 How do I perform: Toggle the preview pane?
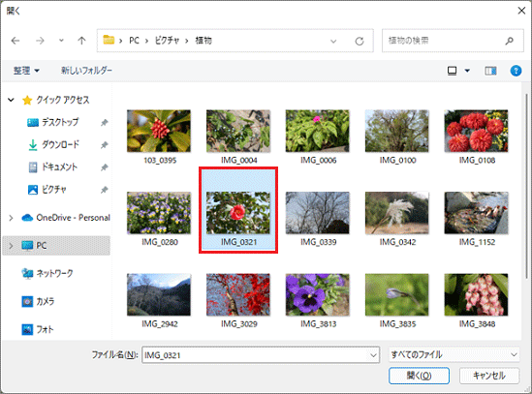click(x=490, y=71)
